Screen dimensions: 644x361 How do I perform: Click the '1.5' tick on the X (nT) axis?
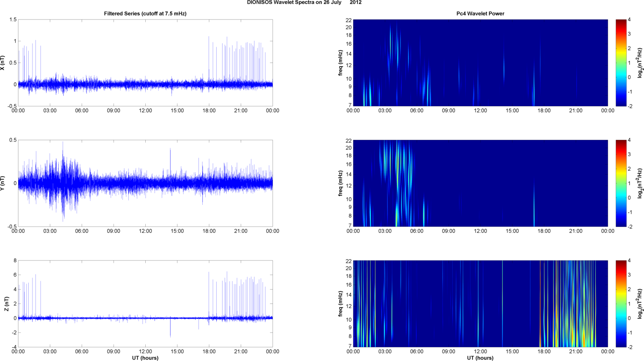pos(13,19)
